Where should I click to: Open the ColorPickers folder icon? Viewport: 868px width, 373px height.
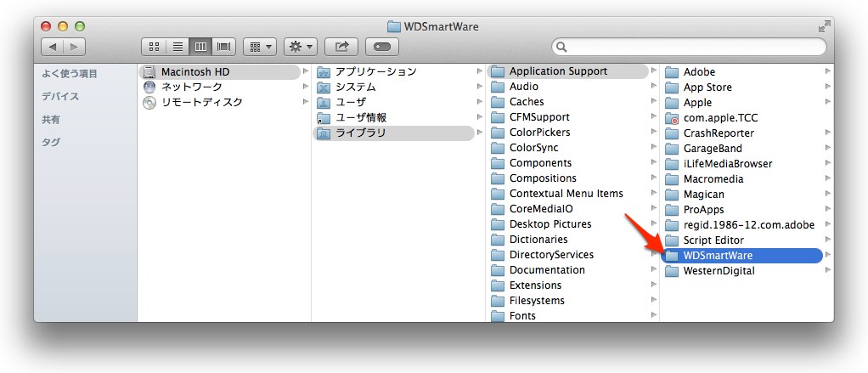[x=498, y=133]
